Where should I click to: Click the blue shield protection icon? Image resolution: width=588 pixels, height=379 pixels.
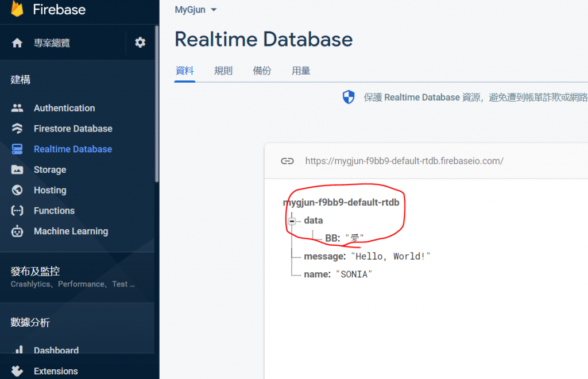coord(349,97)
